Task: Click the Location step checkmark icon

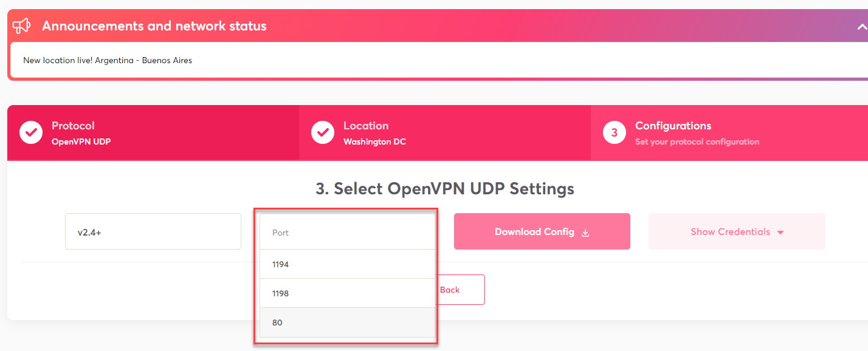Action: coord(322,132)
